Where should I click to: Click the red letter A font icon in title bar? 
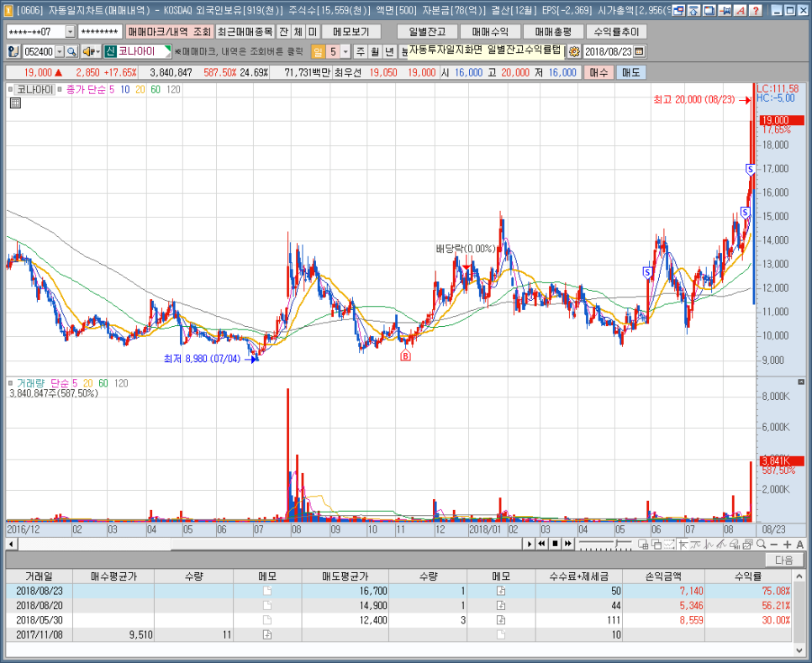[740, 10]
